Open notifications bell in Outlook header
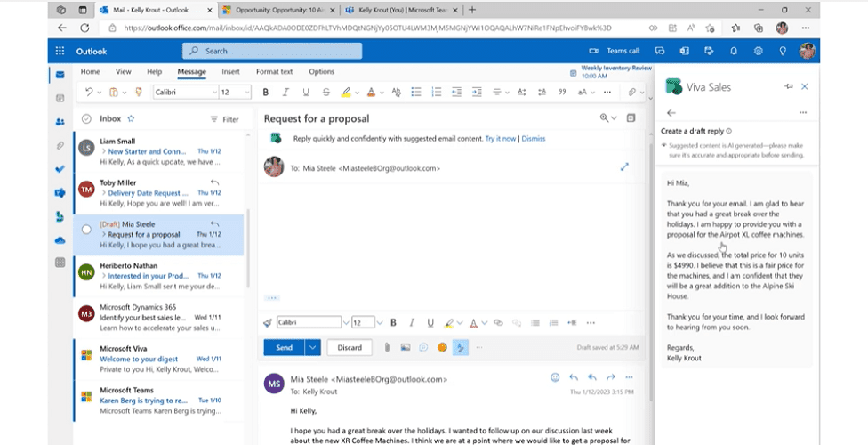 [734, 51]
